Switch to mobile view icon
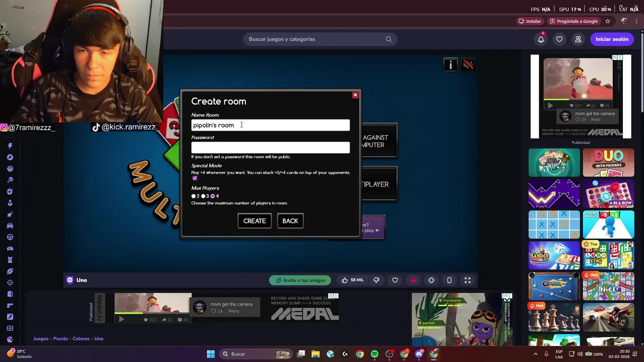The image size is (644, 362). tap(449, 280)
